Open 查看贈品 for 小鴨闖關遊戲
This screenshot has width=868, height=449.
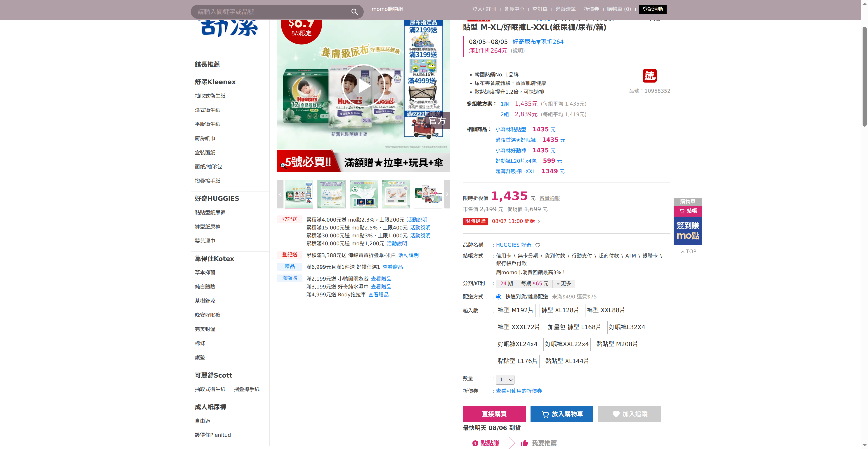(381, 279)
